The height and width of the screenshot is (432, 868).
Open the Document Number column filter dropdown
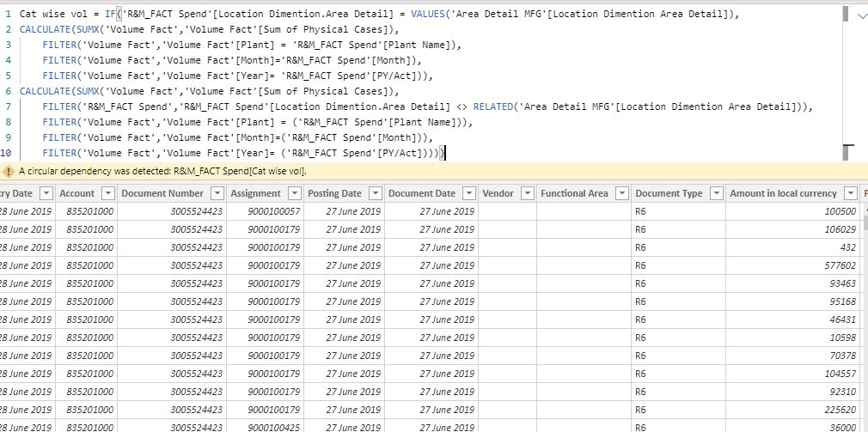pyautogui.click(x=217, y=193)
